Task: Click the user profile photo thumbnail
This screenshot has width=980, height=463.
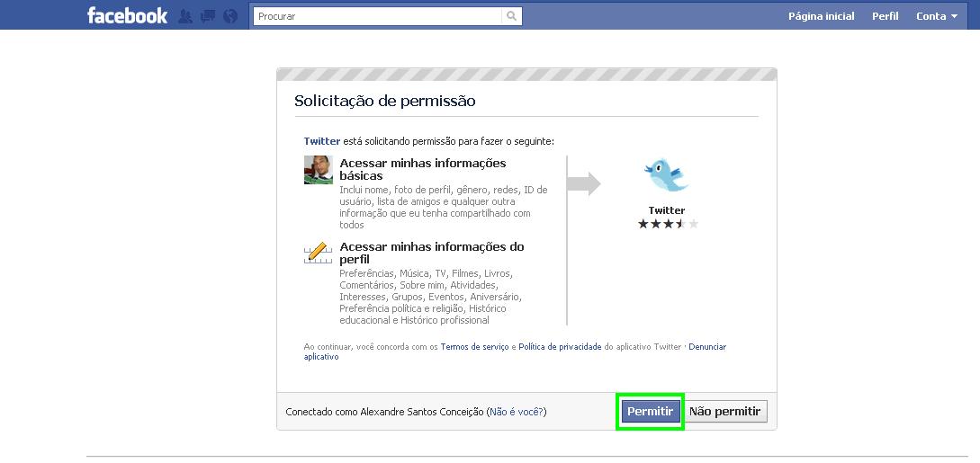Action: (319, 170)
